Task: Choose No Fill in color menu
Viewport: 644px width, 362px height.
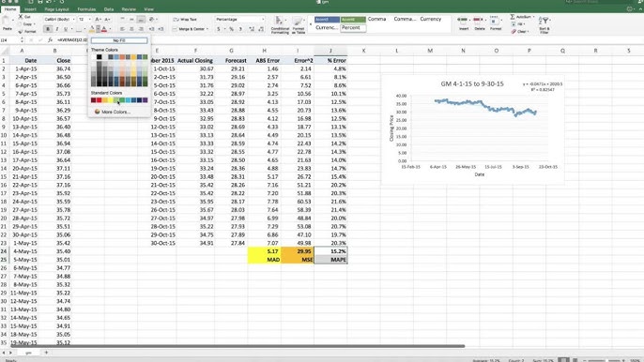Action: 119,40
